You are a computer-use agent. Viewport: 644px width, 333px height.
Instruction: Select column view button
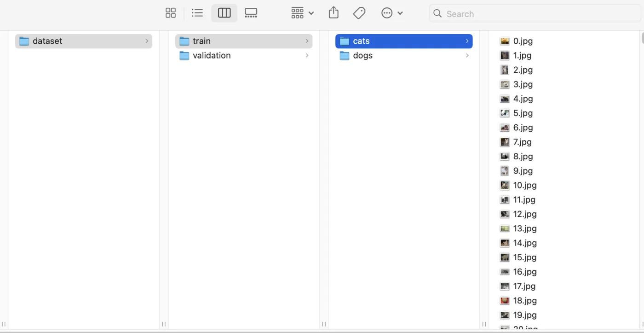(224, 13)
